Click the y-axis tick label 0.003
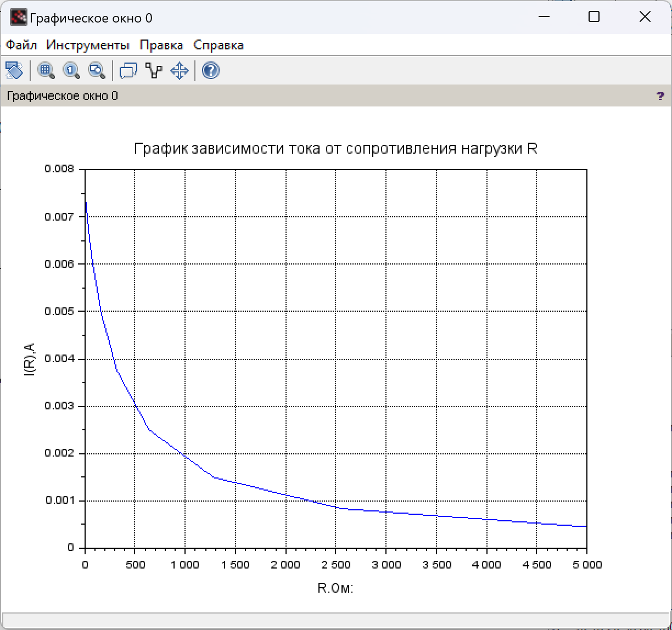The image size is (672, 630). (59, 406)
